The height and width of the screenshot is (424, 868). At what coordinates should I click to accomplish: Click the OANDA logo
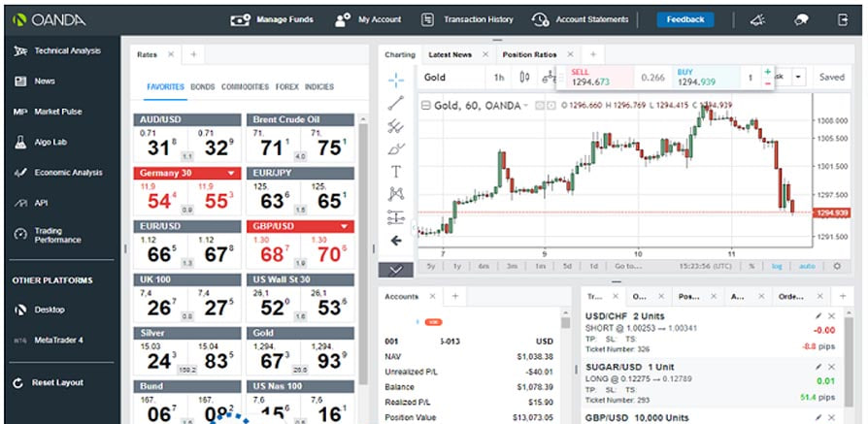click(x=50, y=20)
